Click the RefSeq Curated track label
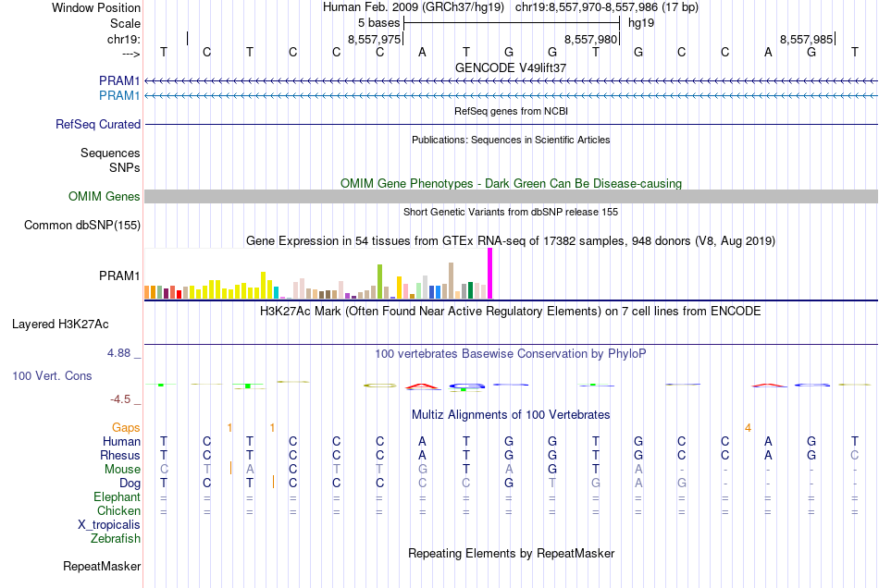879x588 pixels. (x=97, y=124)
